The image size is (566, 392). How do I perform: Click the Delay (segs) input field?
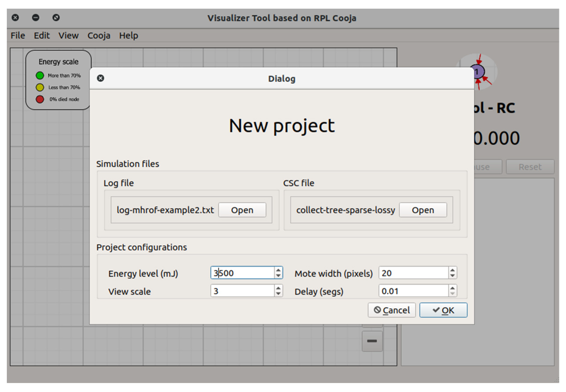click(x=413, y=291)
